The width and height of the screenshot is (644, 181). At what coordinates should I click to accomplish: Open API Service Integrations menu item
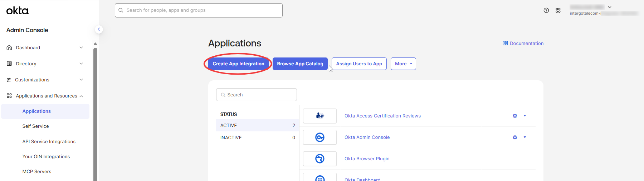point(49,141)
